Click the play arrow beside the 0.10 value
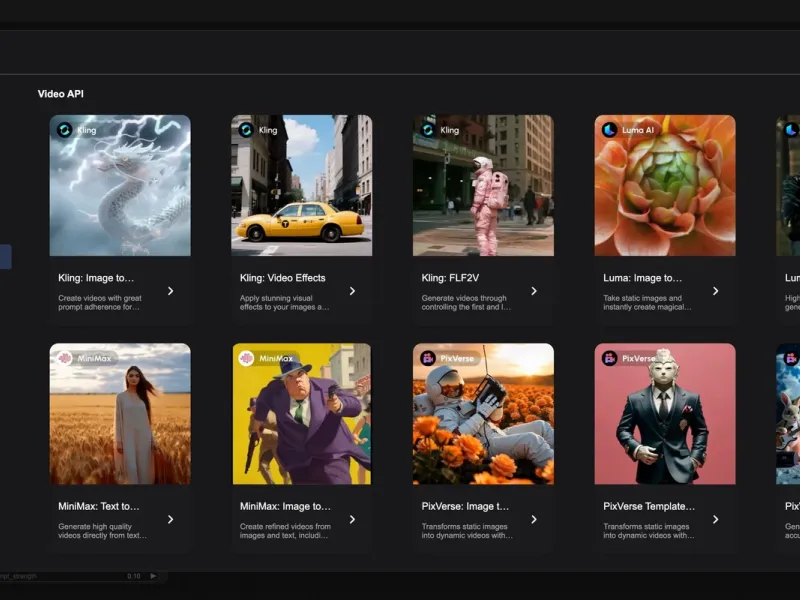This screenshot has height=600, width=800. tap(153, 576)
